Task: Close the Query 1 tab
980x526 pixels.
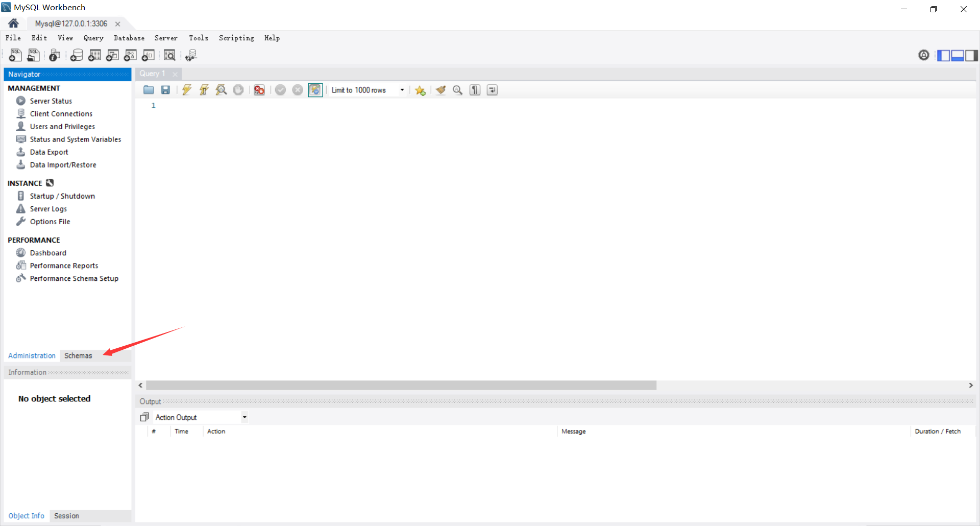Action: coord(175,74)
